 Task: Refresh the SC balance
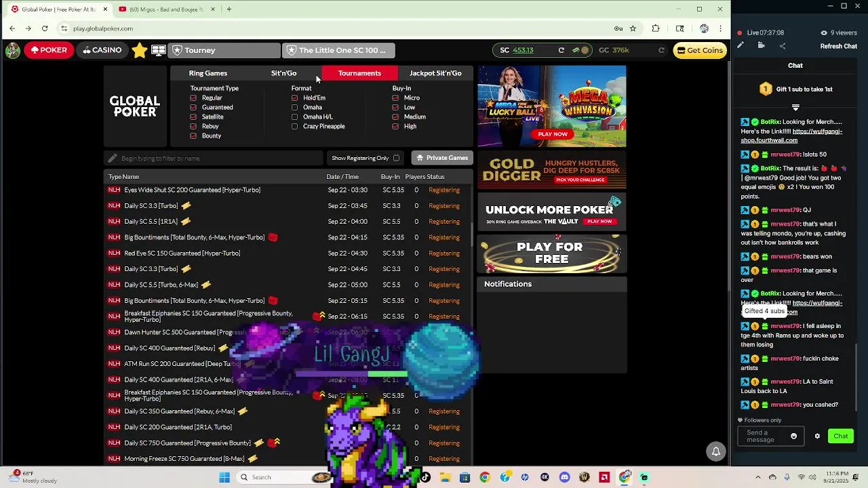point(561,50)
